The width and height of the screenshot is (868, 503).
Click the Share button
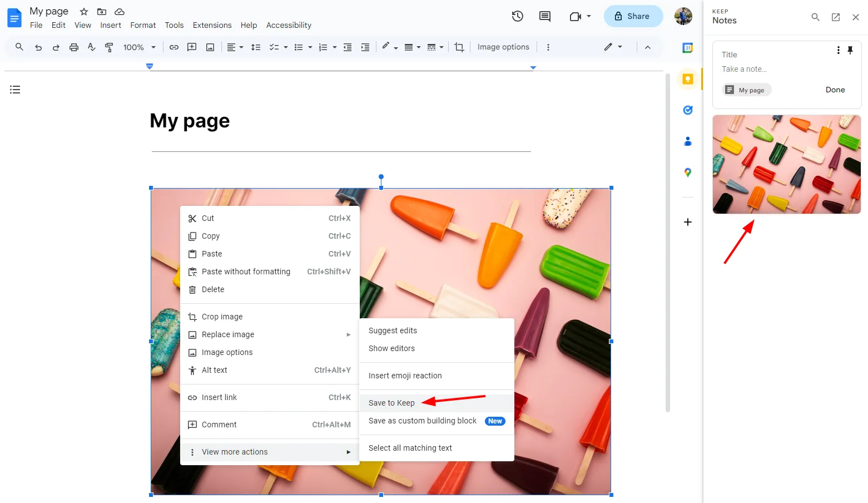[633, 16]
